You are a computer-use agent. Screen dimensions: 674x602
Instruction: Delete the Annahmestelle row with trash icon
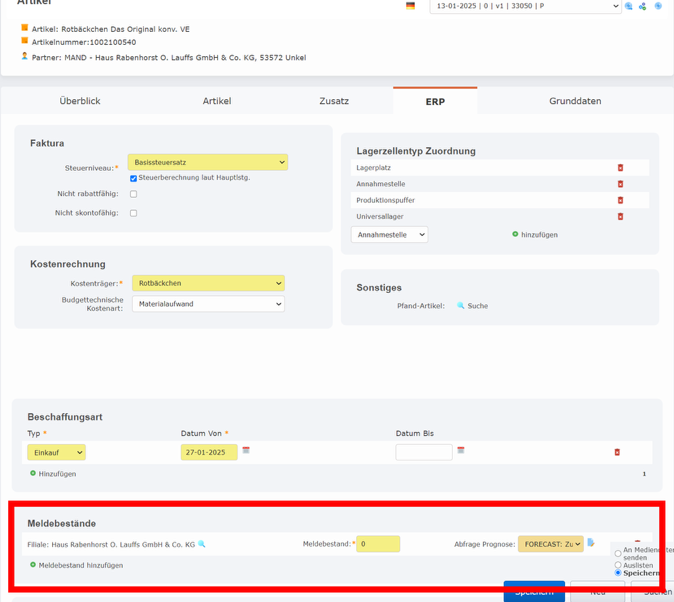[x=620, y=184]
